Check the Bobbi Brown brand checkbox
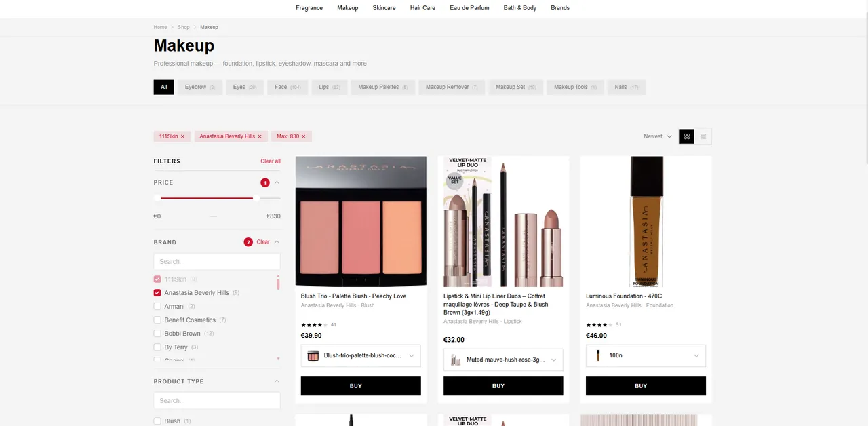This screenshot has height=426, width=868. click(157, 334)
